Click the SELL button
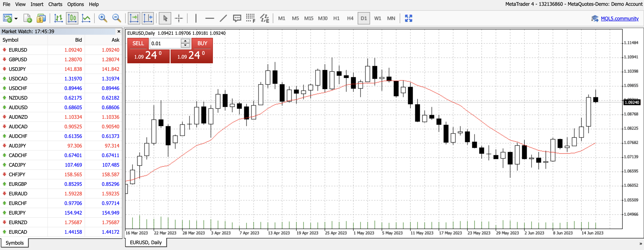This screenshot has width=644, height=250. tap(138, 43)
